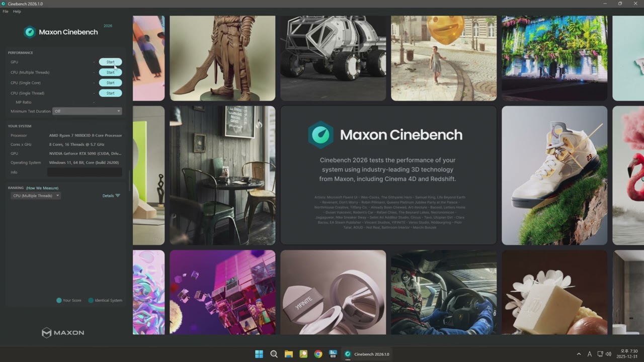Click the Info text field
This screenshot has width=644, height=362.
85,172
